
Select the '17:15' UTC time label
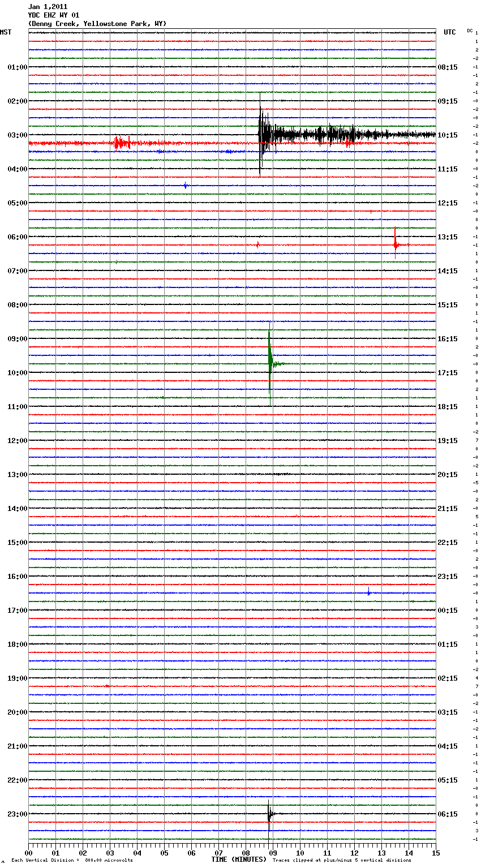click(x=448, y=373)
